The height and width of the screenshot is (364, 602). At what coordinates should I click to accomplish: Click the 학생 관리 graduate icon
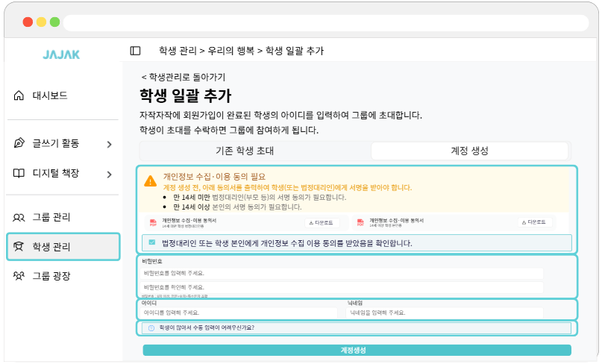(19, 246)
